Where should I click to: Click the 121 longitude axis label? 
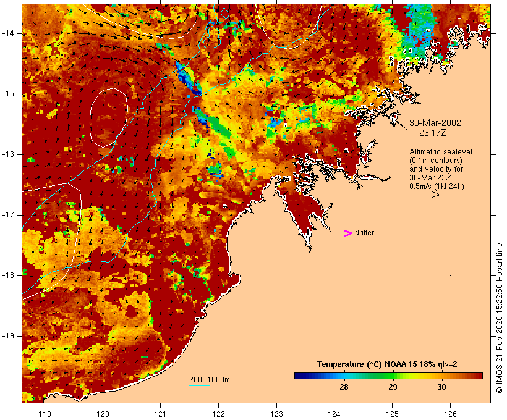pos(161,414)
